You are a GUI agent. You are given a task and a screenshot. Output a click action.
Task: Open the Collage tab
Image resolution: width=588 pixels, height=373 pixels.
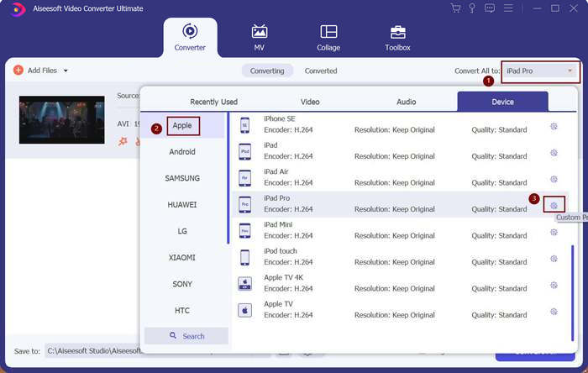[328, 38]
